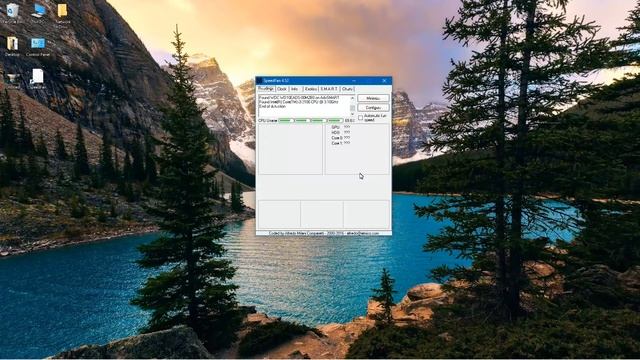Open the This PC desktop icon

(x=38, y=11)
